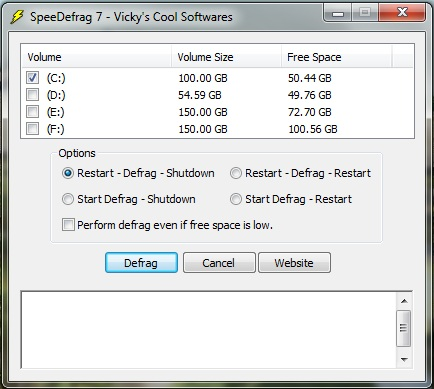Click the 72.70 GB free space value
This screenshot has width=434, height=389.
[310, 112]
